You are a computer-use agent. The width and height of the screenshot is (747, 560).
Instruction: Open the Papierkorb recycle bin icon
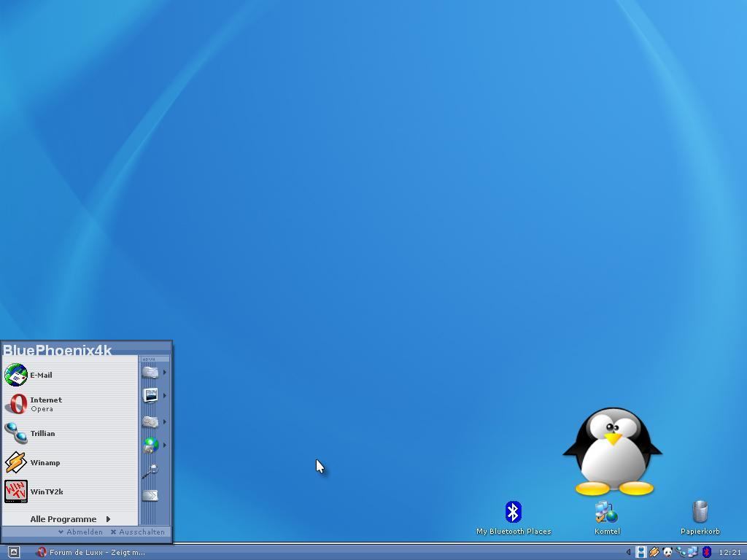click(700, 518)
